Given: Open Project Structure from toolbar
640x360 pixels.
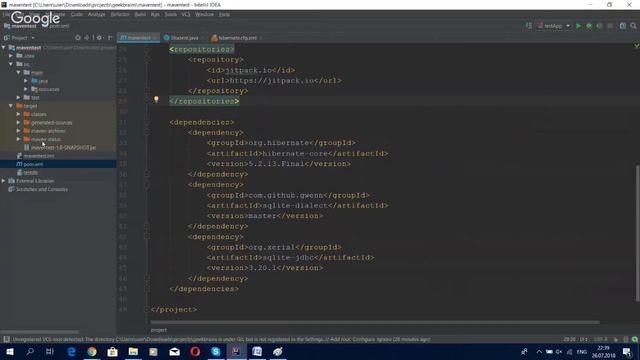Looking at the screenshot, I should click(622, 26).
